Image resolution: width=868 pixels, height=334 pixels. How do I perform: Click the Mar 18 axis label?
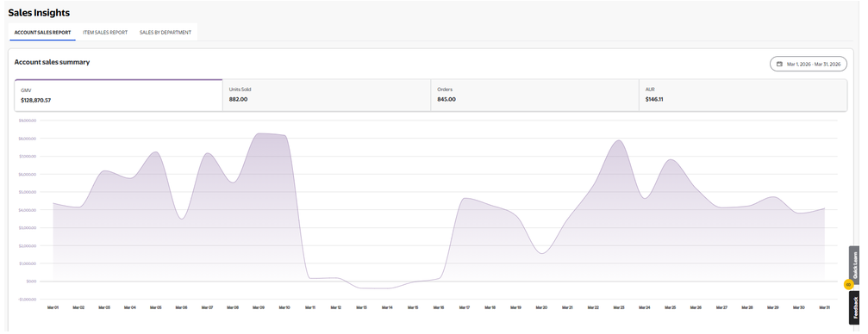[x=490, y=307]
